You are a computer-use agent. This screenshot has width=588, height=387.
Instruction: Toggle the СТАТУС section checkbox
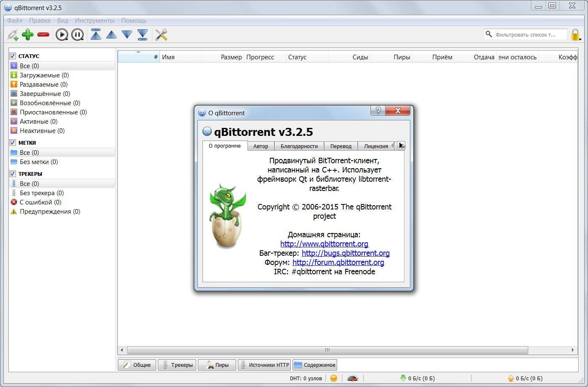(13, 56)
